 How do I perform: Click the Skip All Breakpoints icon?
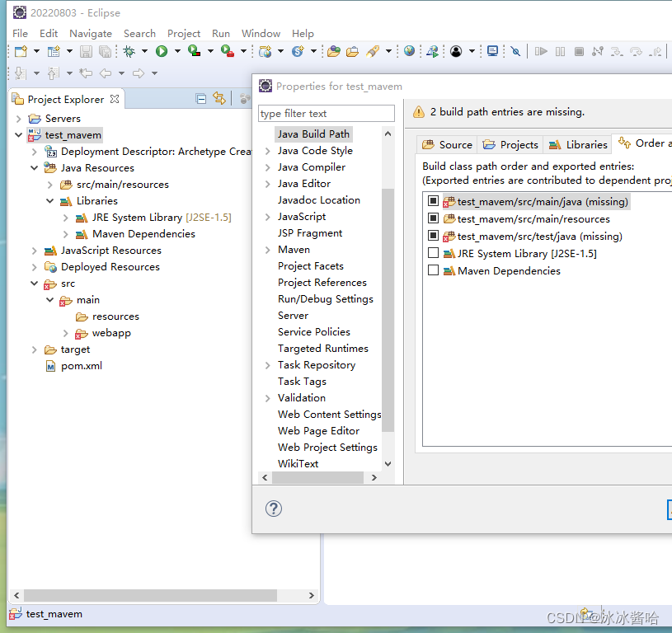pyautogui.click(x=515, y=51)
